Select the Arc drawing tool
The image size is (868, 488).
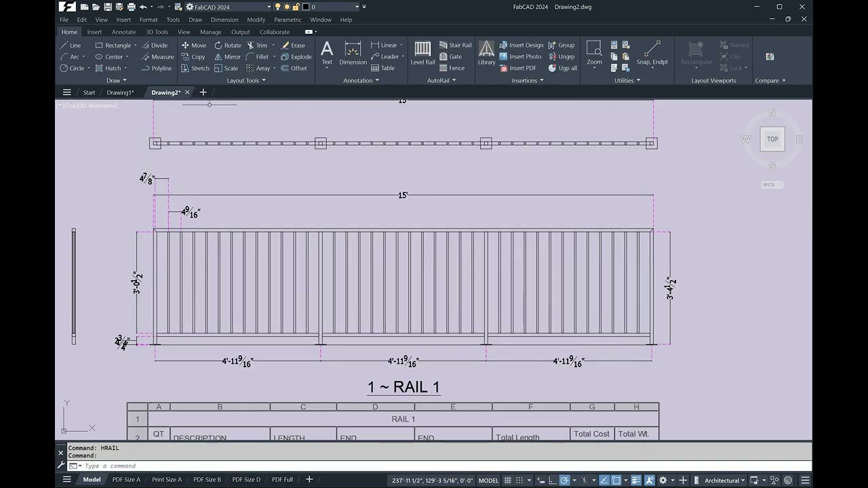69,57
